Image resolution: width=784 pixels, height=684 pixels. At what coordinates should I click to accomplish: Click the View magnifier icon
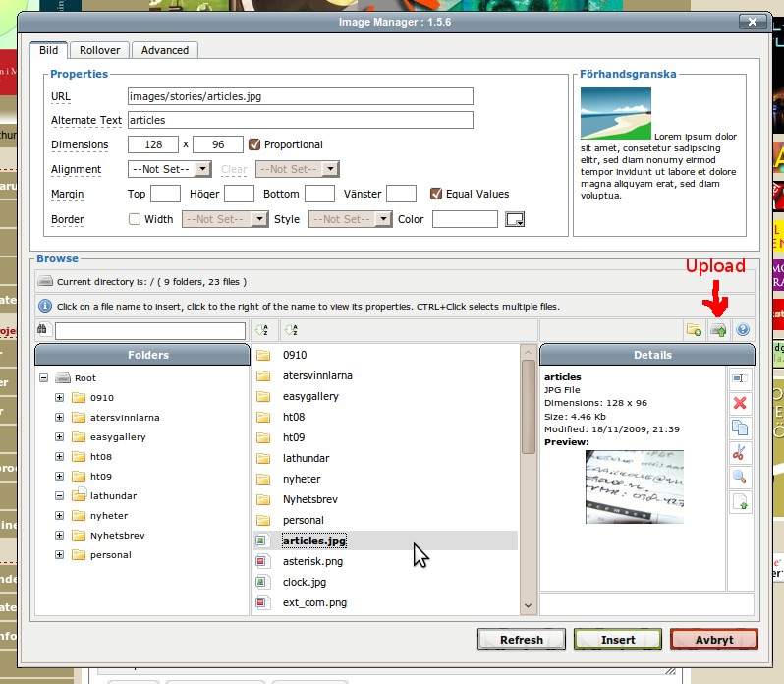pos(740,477)
